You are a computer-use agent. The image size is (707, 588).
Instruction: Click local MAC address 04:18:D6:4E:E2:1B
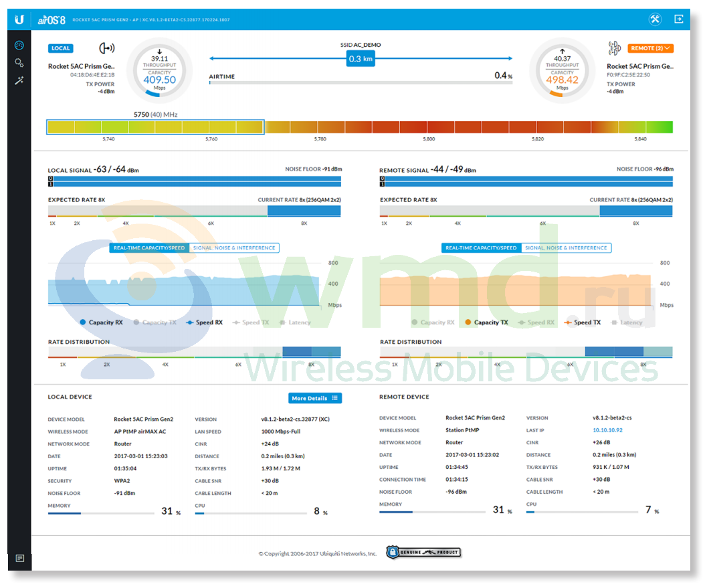(92, 75)
